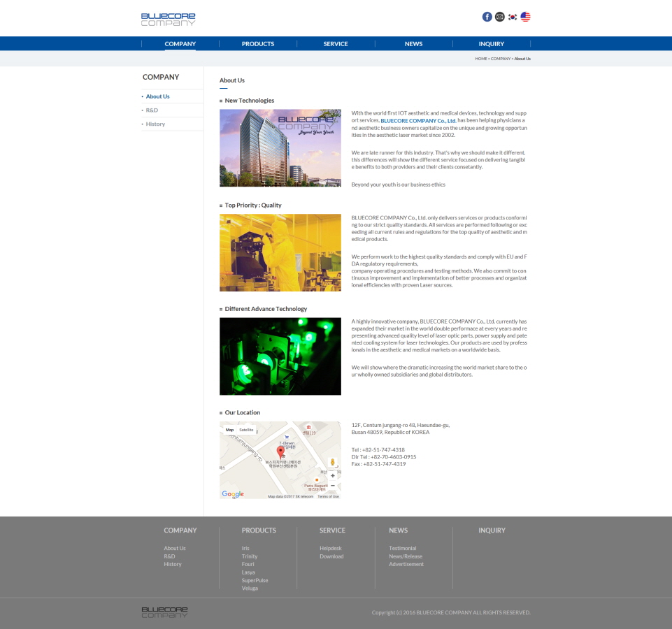Click the Bluecore footer logo
This screenshot has width=672, height=629.
click(164, 612)
